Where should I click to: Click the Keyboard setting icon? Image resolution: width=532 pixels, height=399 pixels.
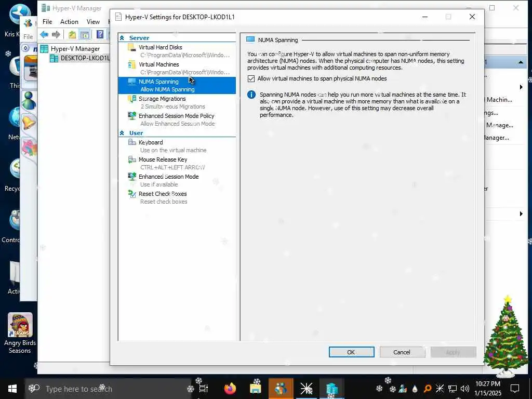coord(131,142)
